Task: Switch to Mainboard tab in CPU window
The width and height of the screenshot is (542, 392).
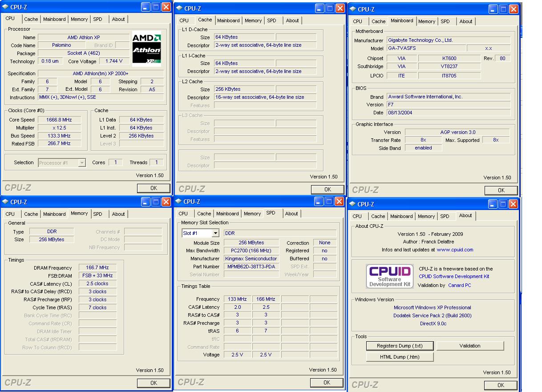Action: coord(54,19)
